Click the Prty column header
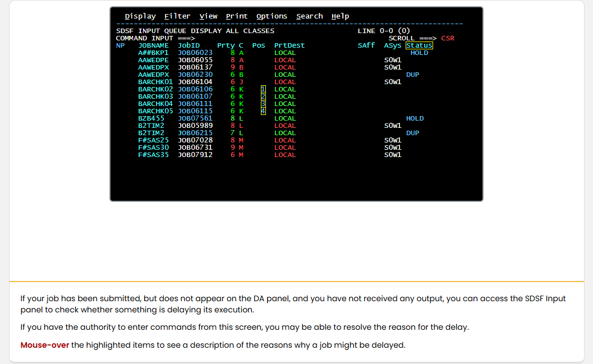The width and height of the screenshot is (593, 364). click(x=226, y=45)
